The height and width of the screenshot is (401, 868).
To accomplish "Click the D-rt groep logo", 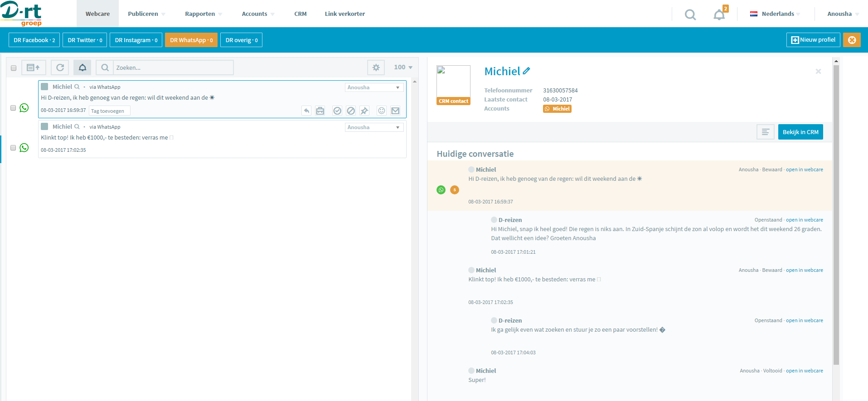I will click(21, 14).
